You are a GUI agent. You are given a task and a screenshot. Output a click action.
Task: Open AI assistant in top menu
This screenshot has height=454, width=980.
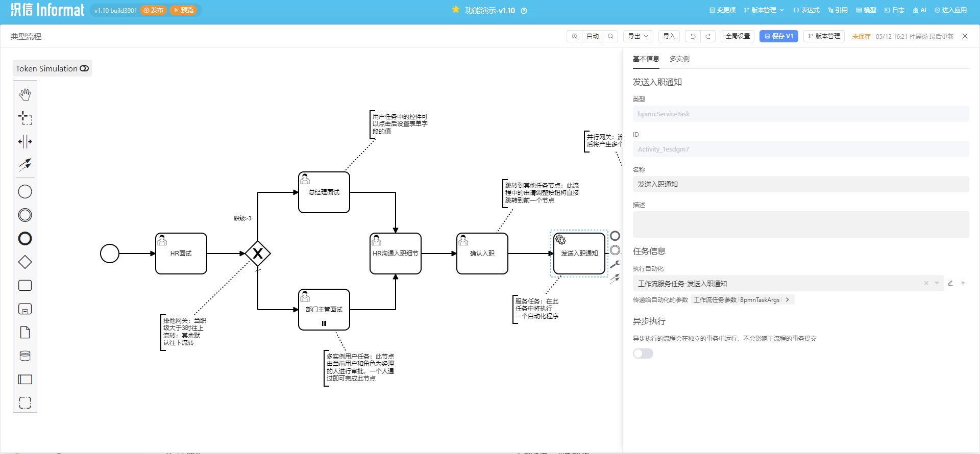tap(919, 10)
